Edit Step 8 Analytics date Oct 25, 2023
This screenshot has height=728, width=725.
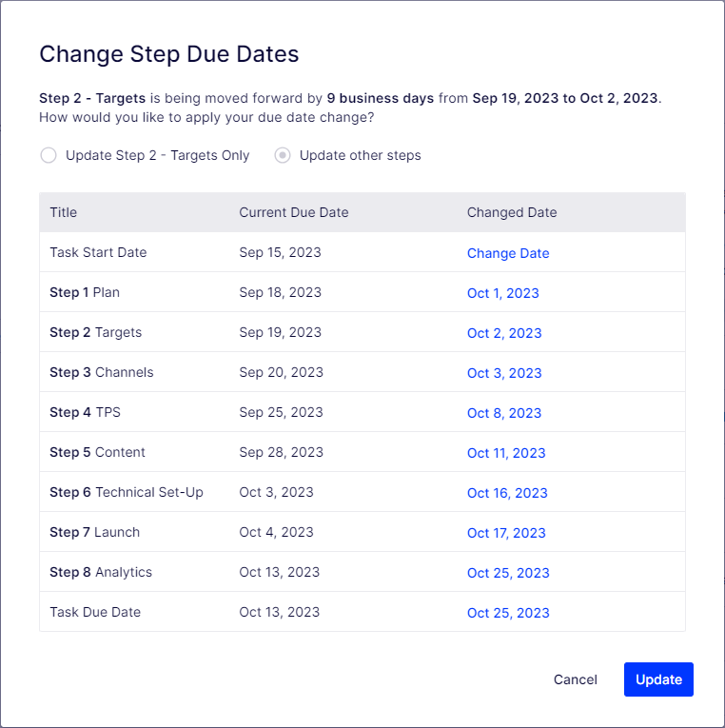click(x=508, y=573)
